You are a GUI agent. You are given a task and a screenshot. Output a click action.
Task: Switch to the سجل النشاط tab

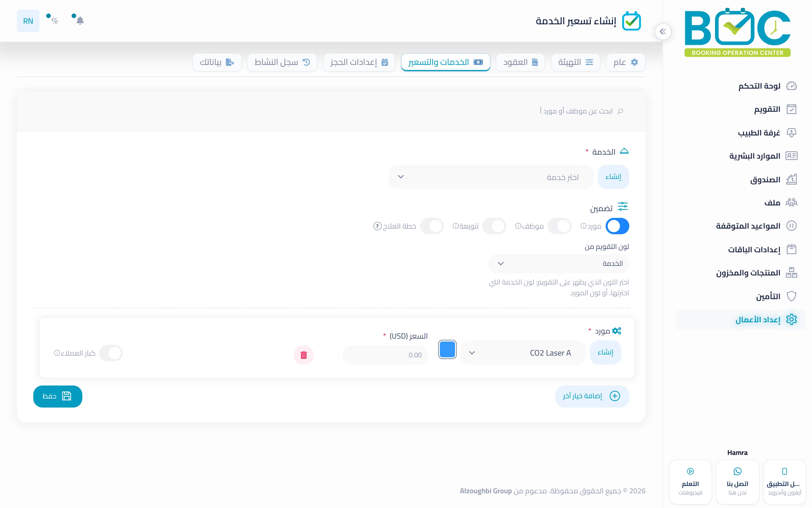(x=282, y=62)
